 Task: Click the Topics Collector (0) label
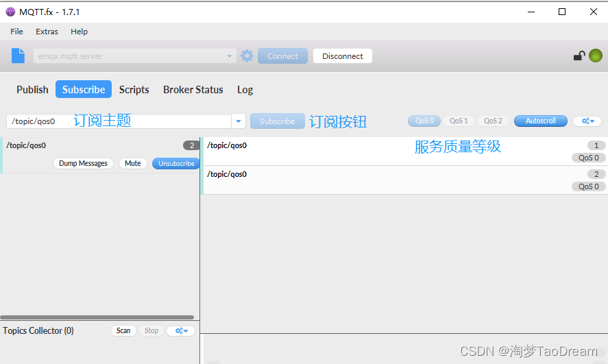pyautogui.click(x=38, y=330)
